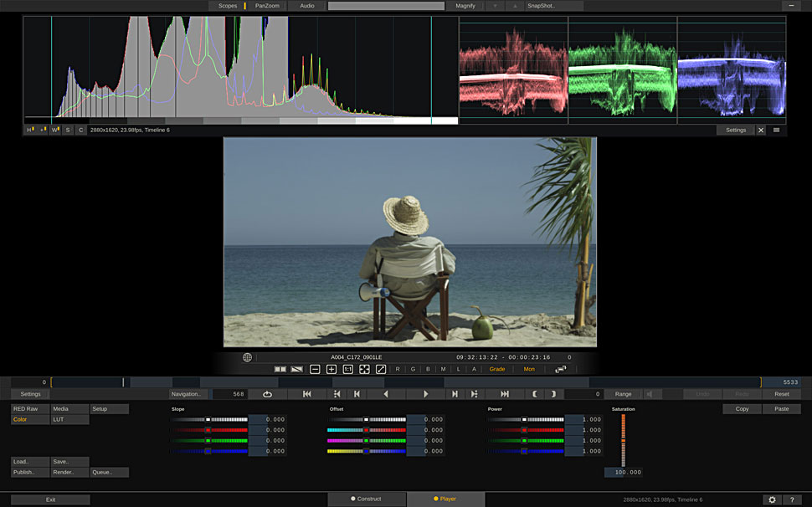
Task: Click the globe icon below the viewer
Action: tap(247, 357)
